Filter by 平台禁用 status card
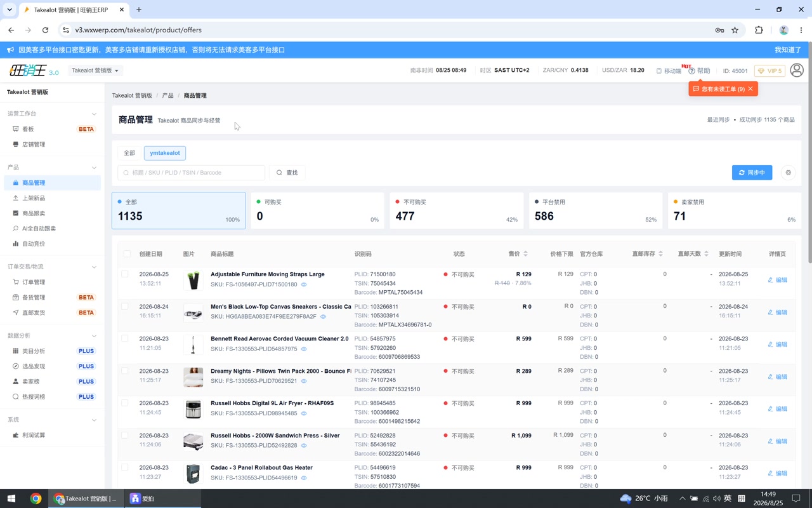812x508 pixels. pos(596,210)
